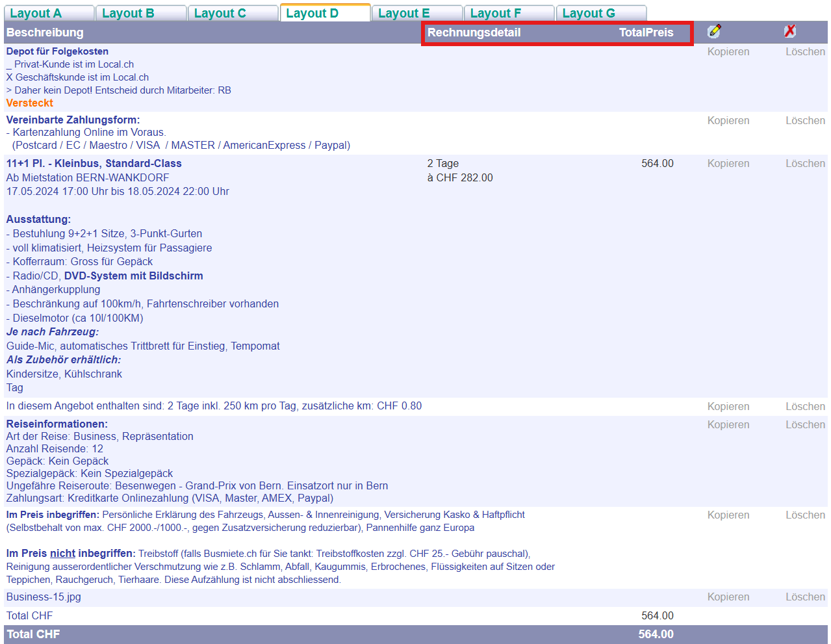Click 'DVD-System mit Bildschirm' text
Image resolution: width=831 pixels, height=644 pixels.
point(134,276)
